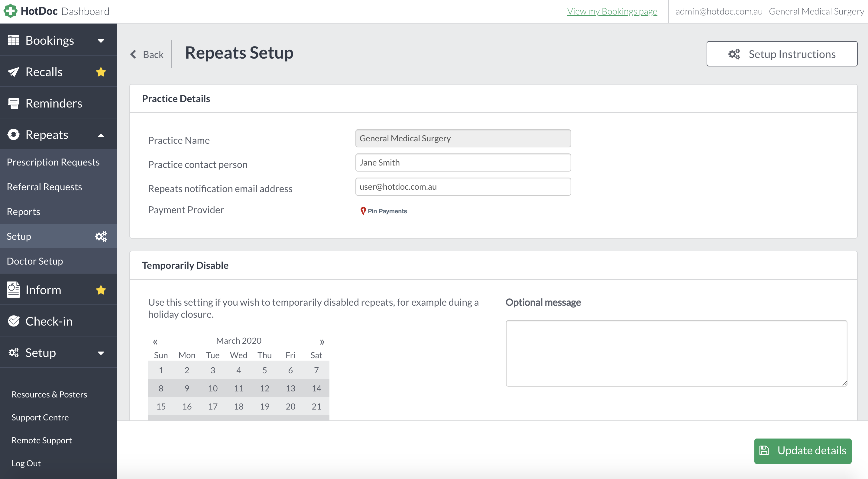
Task: Click the Reminders message icon
Action: (14, 103)
